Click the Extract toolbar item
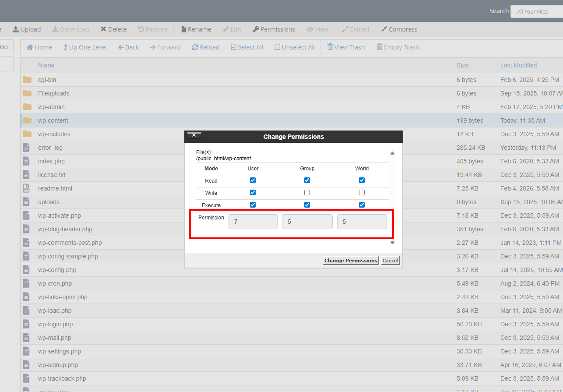The width and height of the screenshot is (563, 392). [355, 29]
